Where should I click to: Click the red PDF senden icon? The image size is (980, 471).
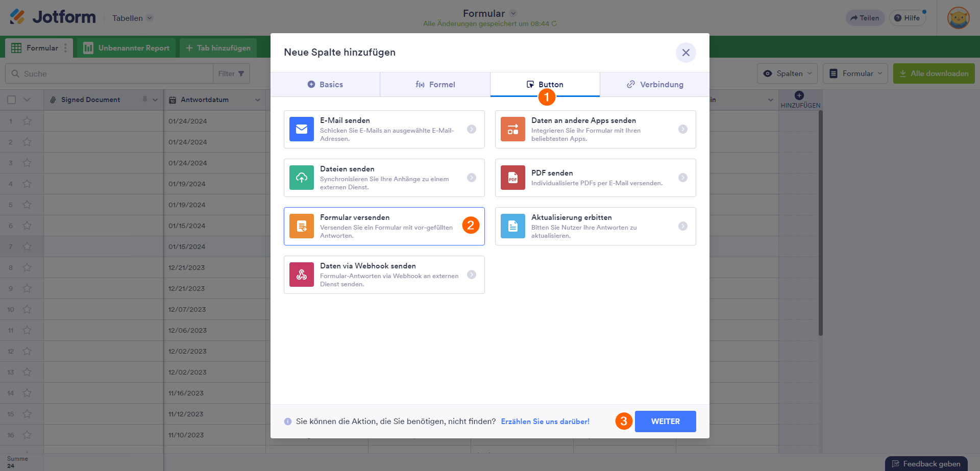pyautogui.click(x=513, y=178)
